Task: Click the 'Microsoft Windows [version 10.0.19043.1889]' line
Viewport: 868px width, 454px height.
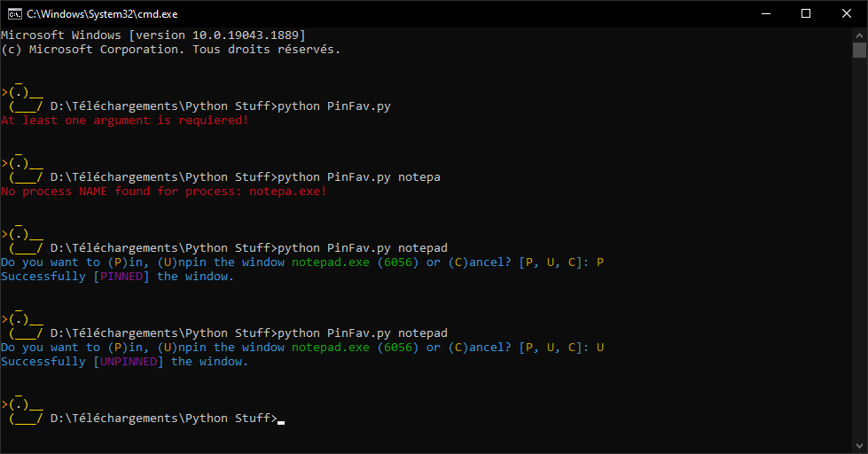Action: pyautogui.click(x=153, y=35)
